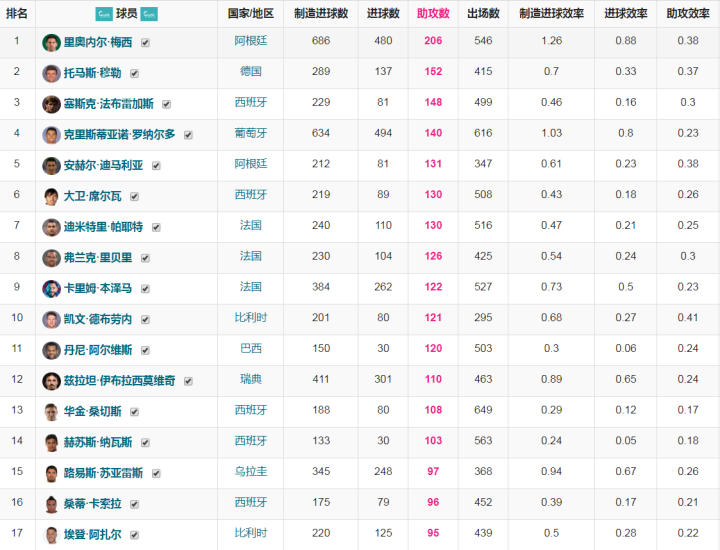The height and width of the screenshot is (550, 720).
Task: Click 卡里姆·本泽马's avatar photo
Action: coord(51,288)
